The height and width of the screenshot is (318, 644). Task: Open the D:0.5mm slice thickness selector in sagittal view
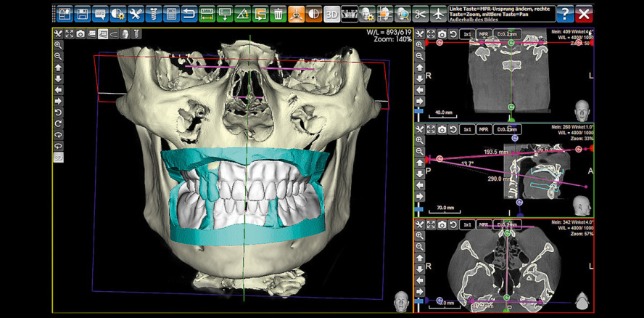tap(506, 129)
